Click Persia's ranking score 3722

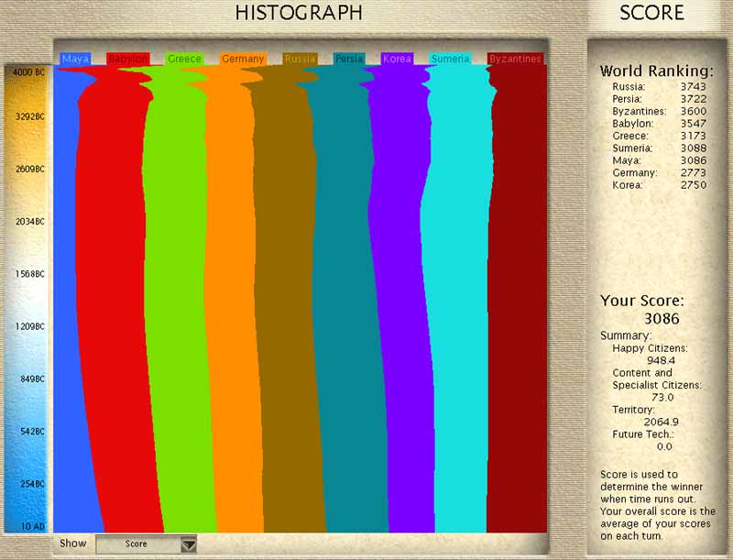[694, 99]
